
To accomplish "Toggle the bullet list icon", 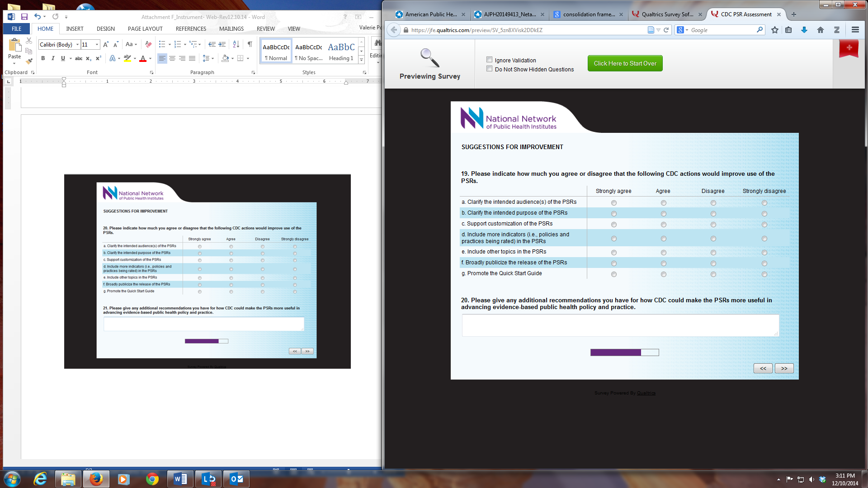I will tap(162, 44).
